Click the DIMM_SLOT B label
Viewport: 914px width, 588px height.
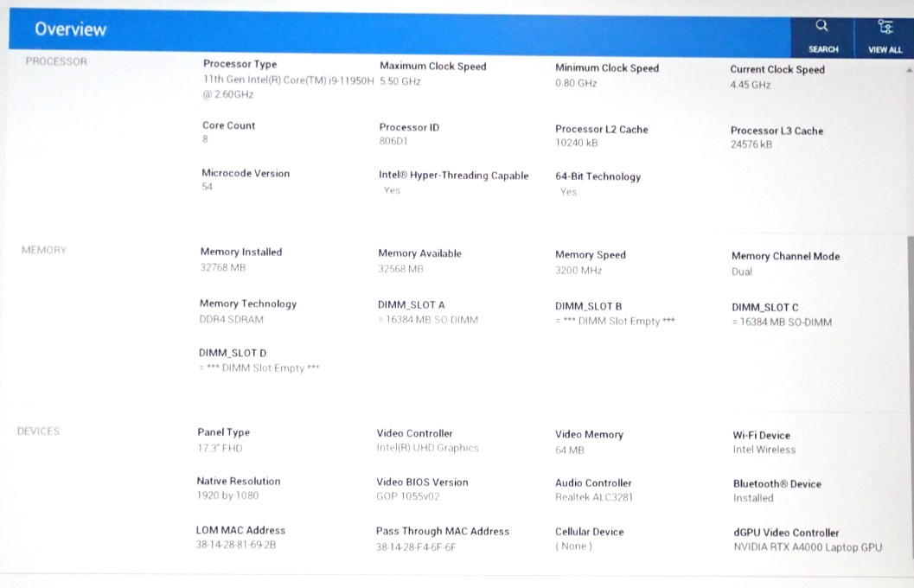click(x=589, y=306)
